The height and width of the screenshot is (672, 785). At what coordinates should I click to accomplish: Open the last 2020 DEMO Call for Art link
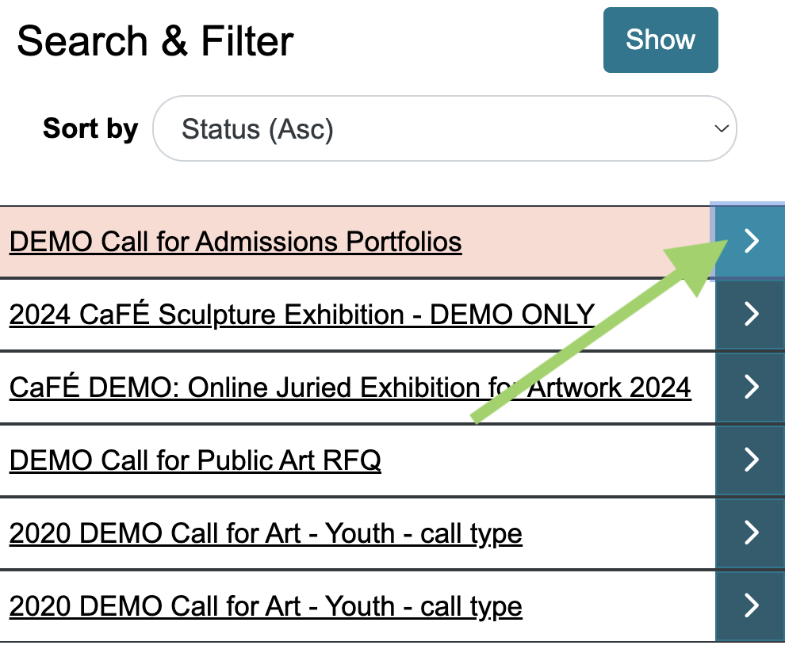(266, 606)
